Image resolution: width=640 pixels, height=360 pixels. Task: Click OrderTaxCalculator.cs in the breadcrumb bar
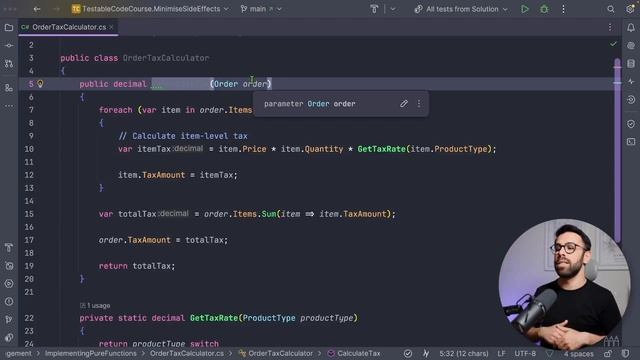click(x=187, y=353)
